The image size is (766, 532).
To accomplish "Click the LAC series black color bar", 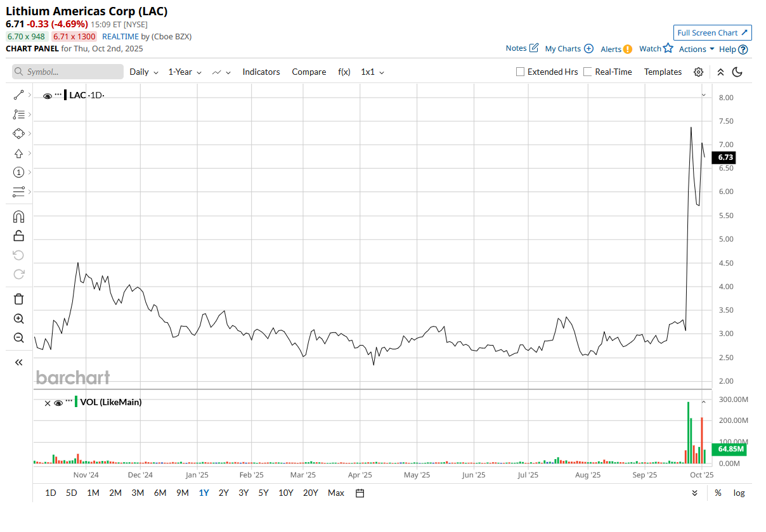I will tap(65, 95).
